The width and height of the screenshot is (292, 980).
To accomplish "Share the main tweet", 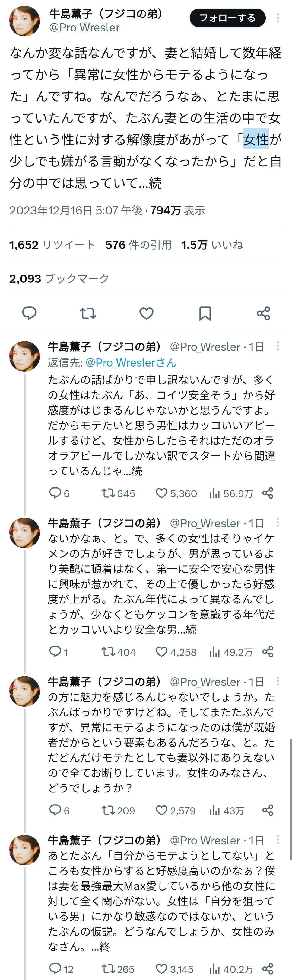I will (264, 313).
